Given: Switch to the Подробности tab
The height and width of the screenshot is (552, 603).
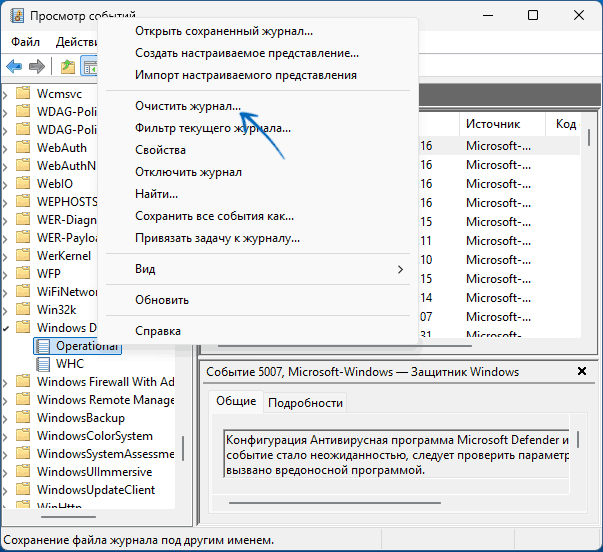Looking at the screenshot, I should coord(305,403).
